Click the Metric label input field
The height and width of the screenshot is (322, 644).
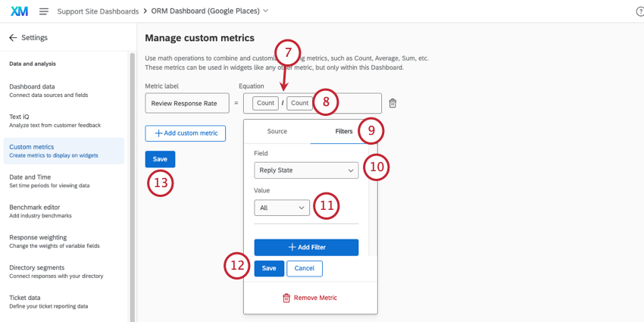[x=187, y=103]
